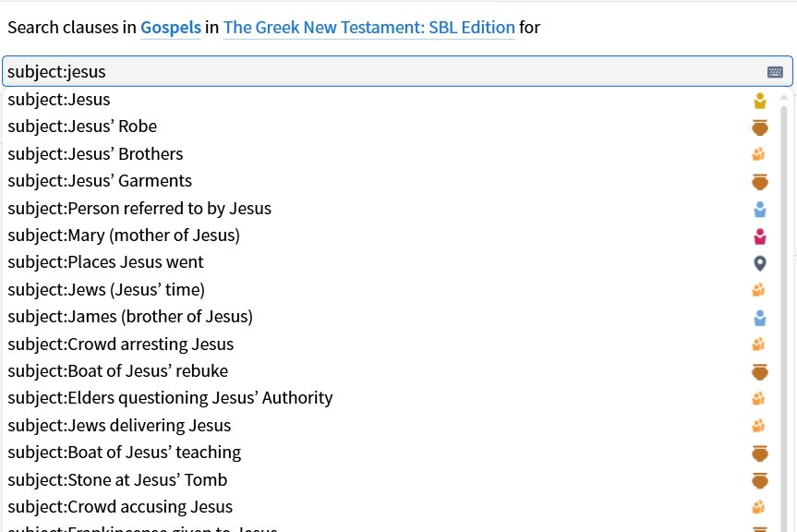Select the subject:Crowd arresting Jesus suggestion

point(386,344)
